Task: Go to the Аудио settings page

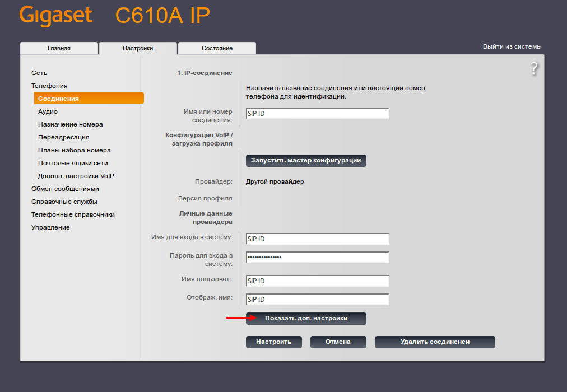Action: point(48,111)
